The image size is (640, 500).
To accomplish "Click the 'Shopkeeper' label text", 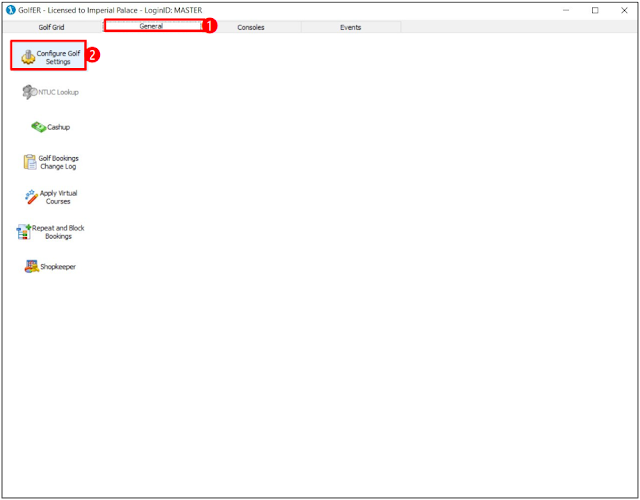I will (x=58, y=267).
